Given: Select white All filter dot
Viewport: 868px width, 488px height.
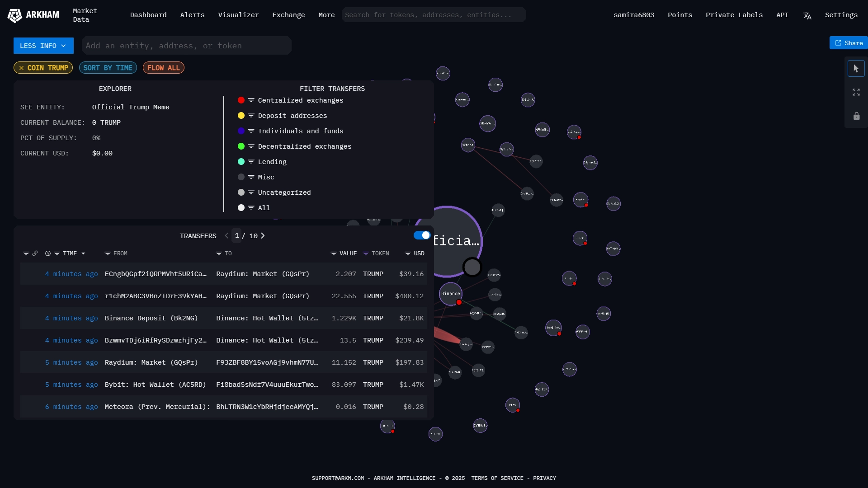Looking at the screenshot, I should (x=241, y=208).
